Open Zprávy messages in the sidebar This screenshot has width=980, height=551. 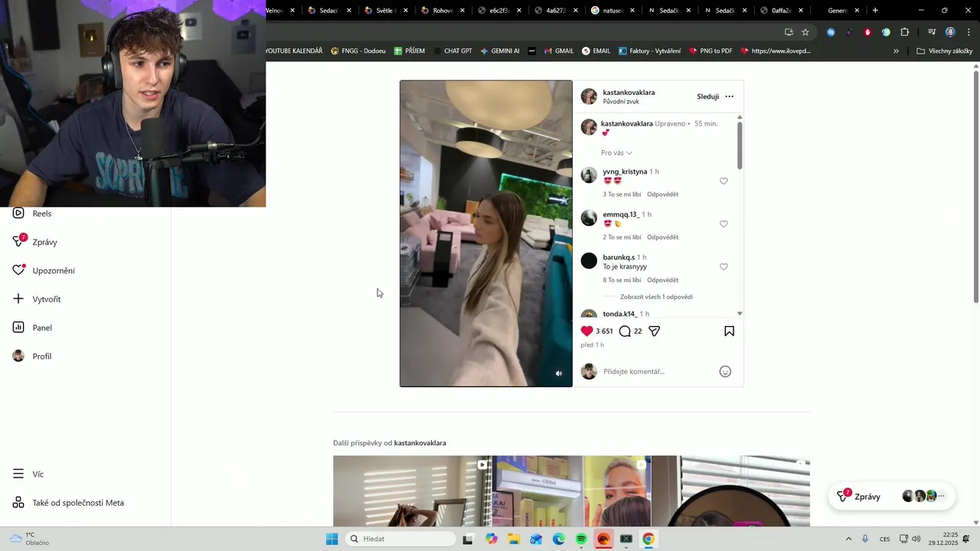tap(35, 242)
